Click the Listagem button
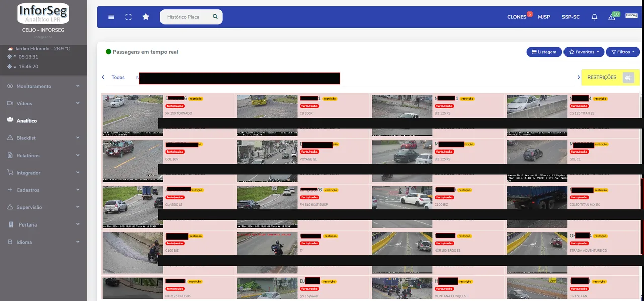Image resolution: width=644 pixels, height=301 pixels. click(544, 52)
